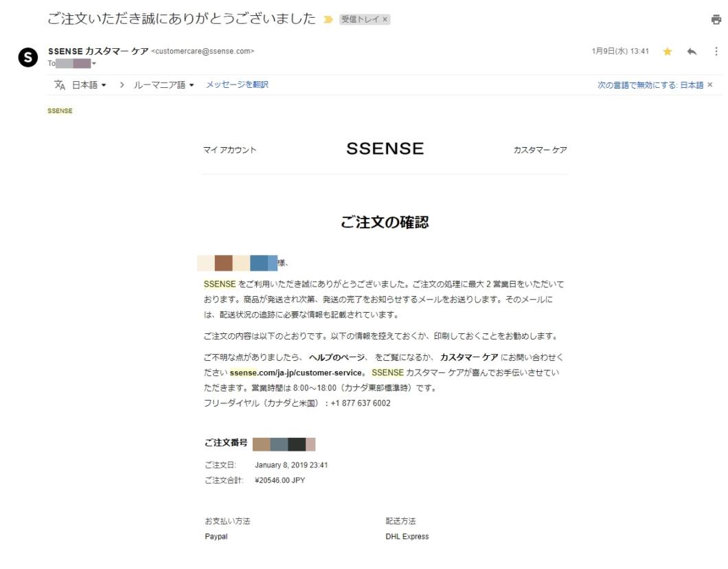Image resolution: width=728 pixels, height=569 pixels.
Task: Click カスタマー ケア bold link in paragraph
Action: tap(469, 357)
